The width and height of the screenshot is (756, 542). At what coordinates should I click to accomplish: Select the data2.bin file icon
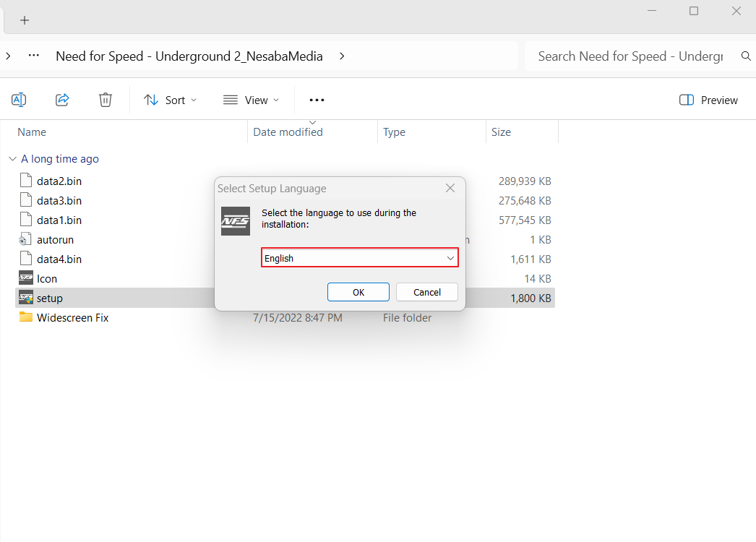[25, 181]
